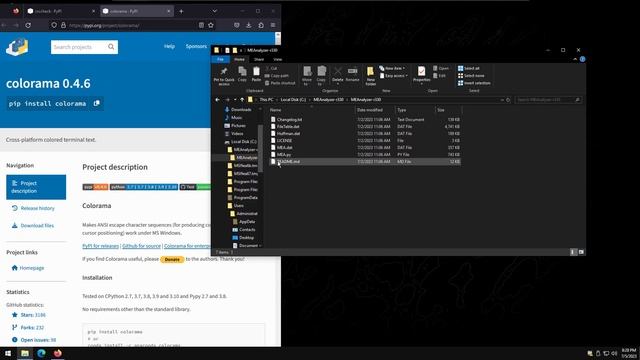640x360 pixels.
Task: Click Open in the ribbon Open group
Action: click(x=441, y=68)
